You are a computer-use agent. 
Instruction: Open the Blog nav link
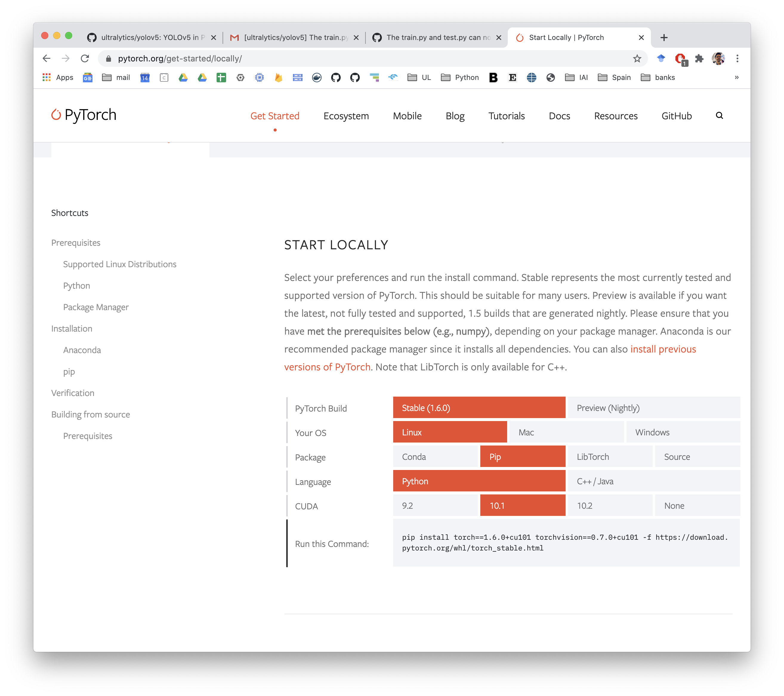(x=455, y=116)
